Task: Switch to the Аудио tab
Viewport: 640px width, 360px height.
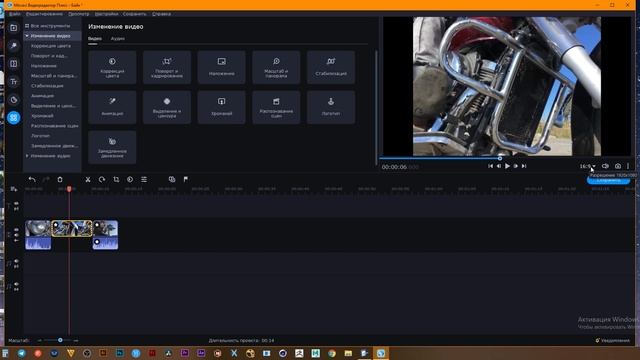Action: [118, 39]
